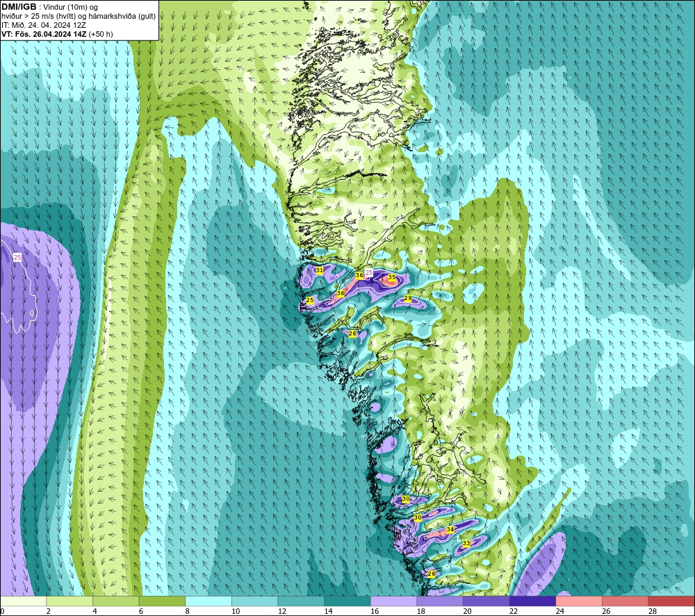The height and width of the screenshot is (616, 695).
Task: Pick the 12–14 m/s teal swatch
Action: point(301,601)
